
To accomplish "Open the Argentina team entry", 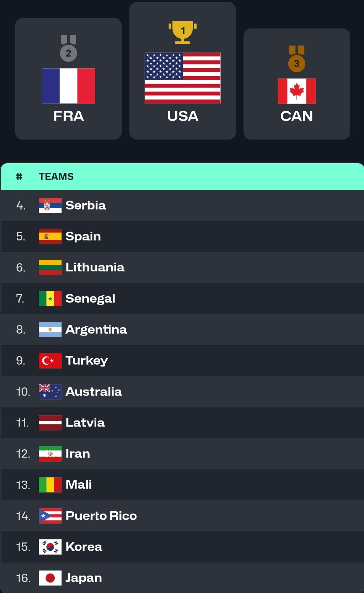I will [x=96, y=329].
